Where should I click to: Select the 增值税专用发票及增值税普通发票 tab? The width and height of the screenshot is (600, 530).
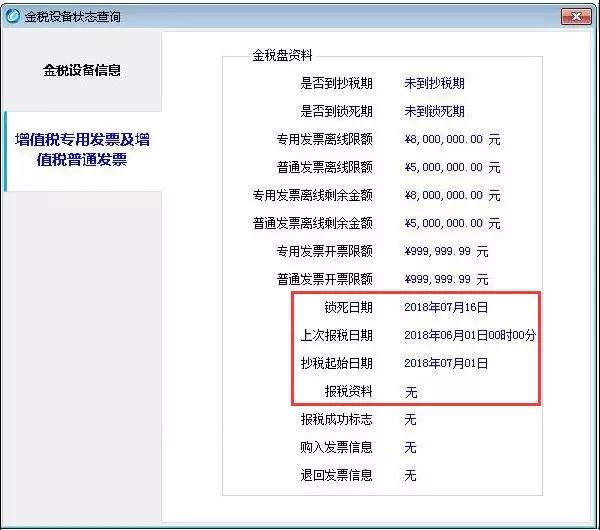[82, 150]
